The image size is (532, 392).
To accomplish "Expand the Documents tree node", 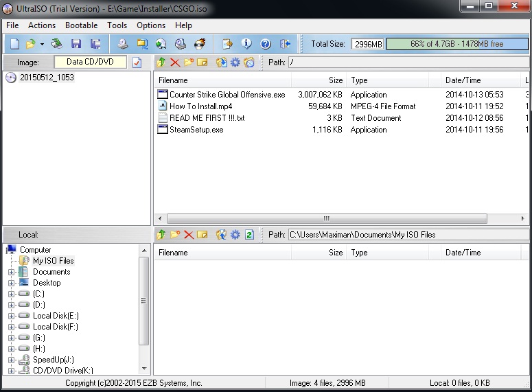I will pyautogui.click(x=11, y=272).
